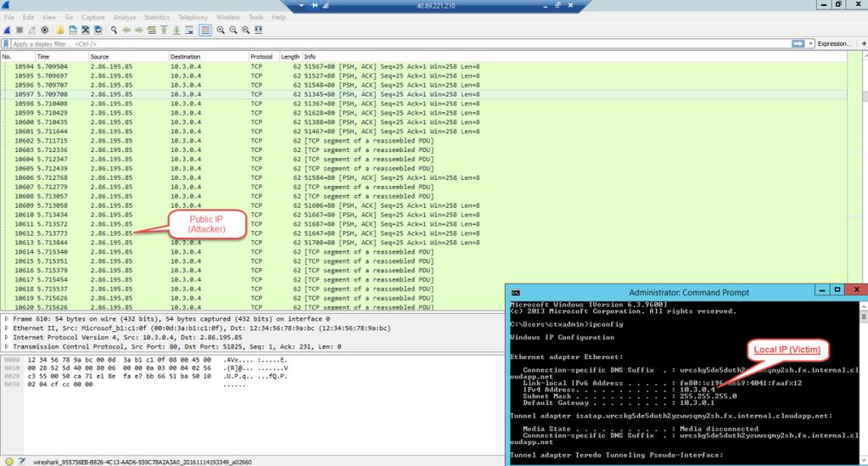Select packet number 10597
The image size is (868, 466).
tap(423, 94)
